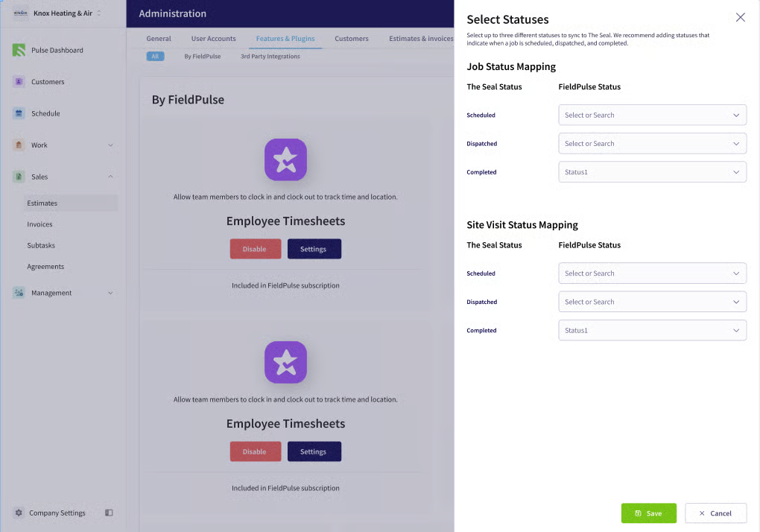Click the Management sidebar icon
This screenshot has height=532, width=760.
click(x=19, y=293)
